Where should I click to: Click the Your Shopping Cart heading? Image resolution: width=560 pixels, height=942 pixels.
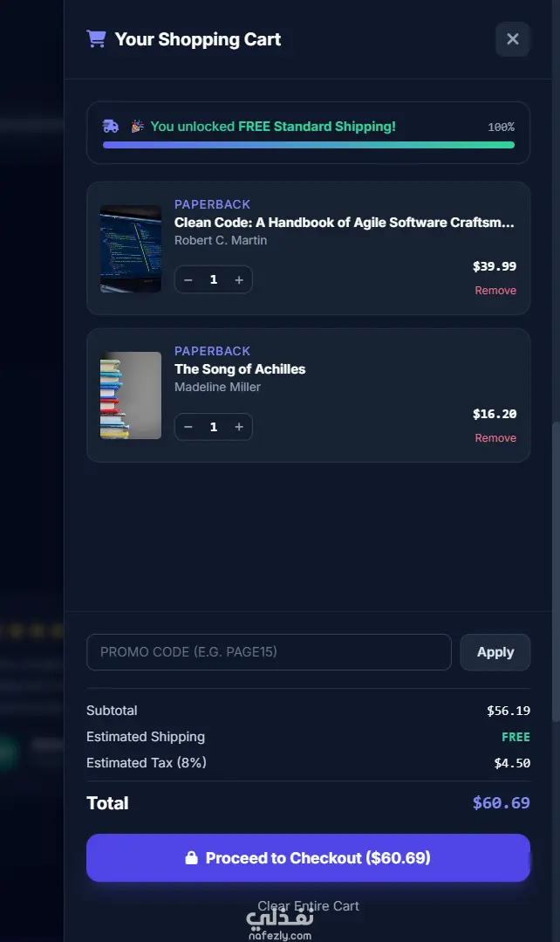(x=198, y=39)
